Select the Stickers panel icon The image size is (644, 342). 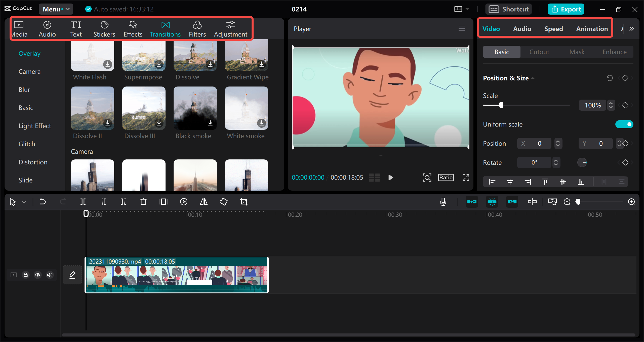click(x=104, y=28)
